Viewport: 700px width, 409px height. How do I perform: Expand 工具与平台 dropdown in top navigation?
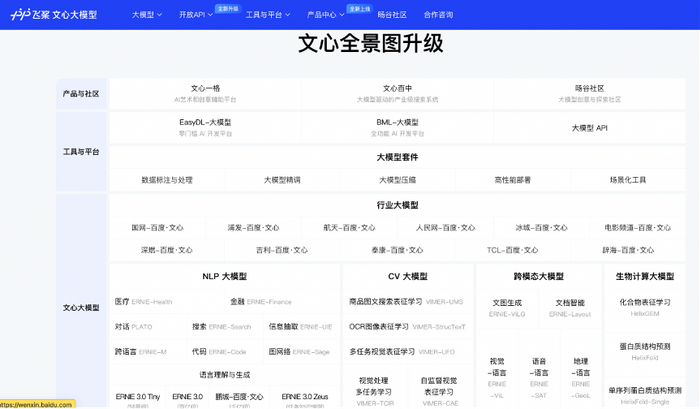point(268,15)
